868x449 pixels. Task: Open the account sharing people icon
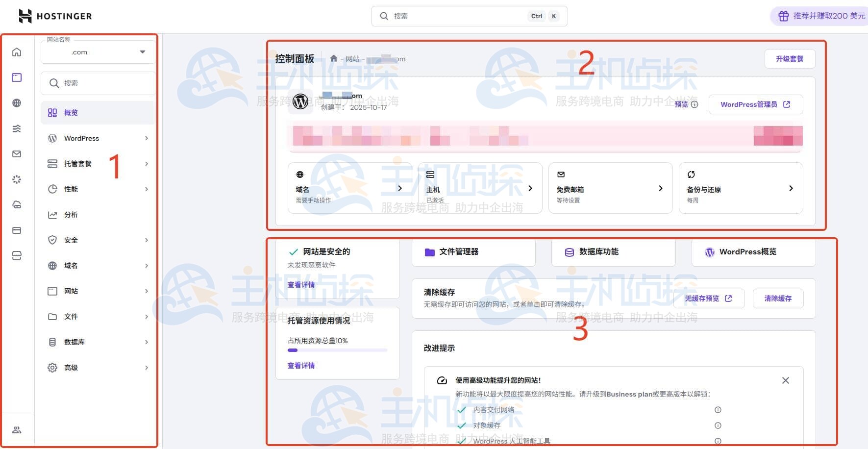point(17,430)
